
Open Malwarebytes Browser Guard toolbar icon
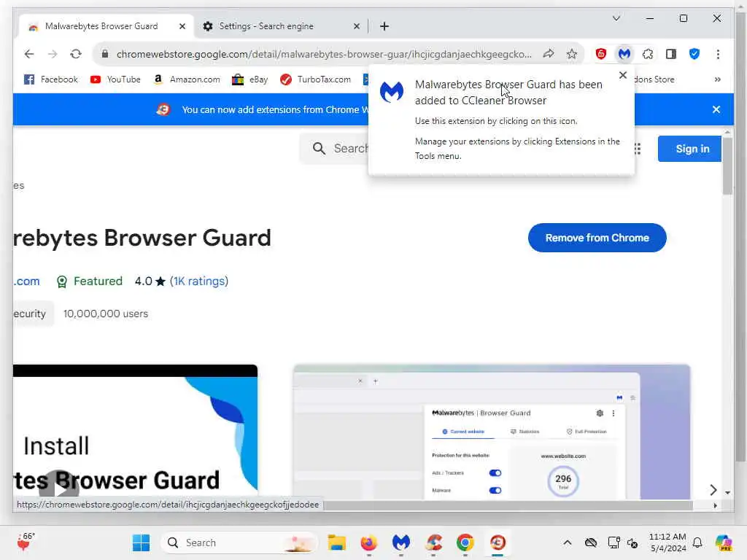click(x=624, y=54)
